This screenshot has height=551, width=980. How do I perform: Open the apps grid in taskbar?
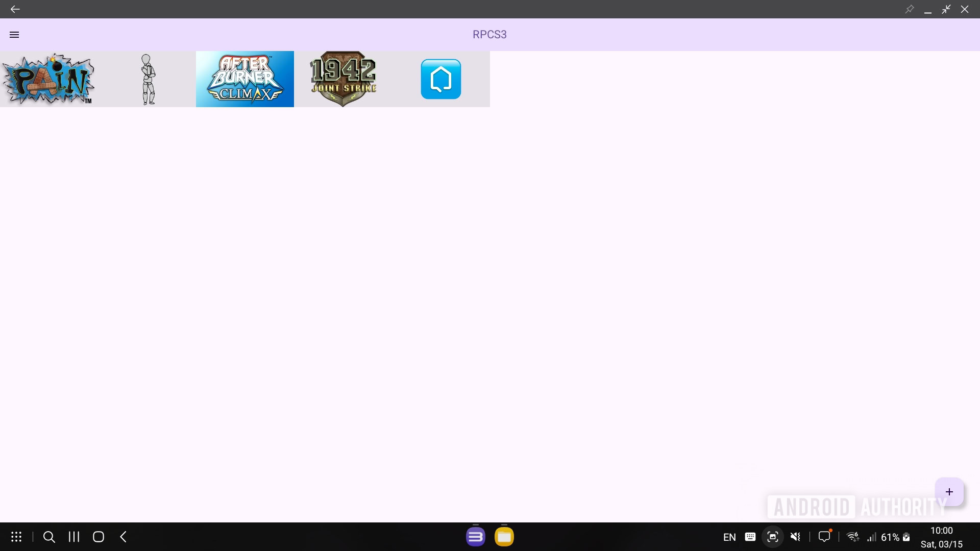pos(16,537)
